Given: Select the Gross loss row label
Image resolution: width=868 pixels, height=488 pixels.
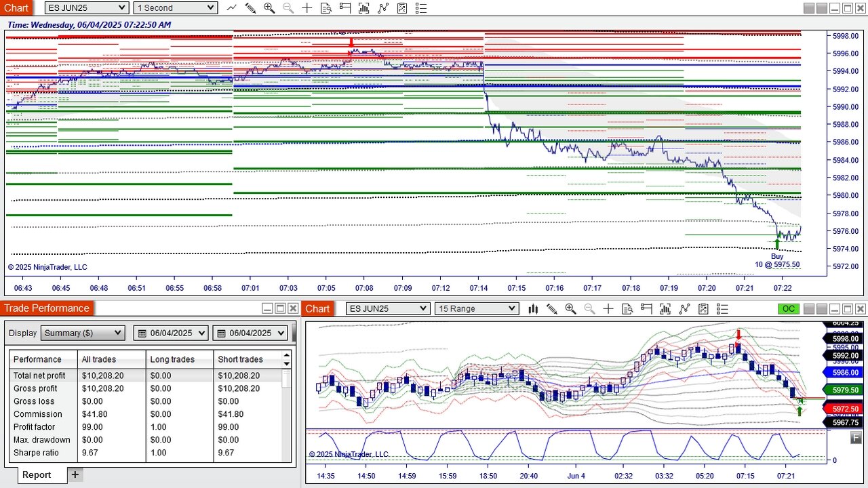Looking at the screenshot, I should coord(33,401).
